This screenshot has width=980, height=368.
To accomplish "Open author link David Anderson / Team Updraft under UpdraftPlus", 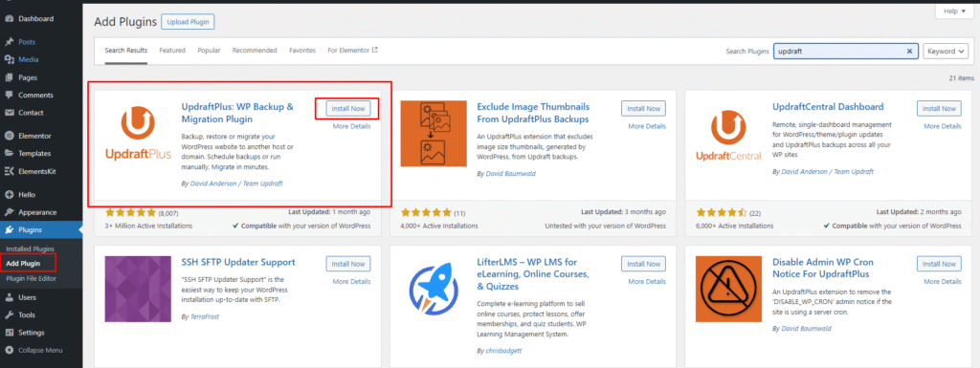I will pyautogui.click(x=235, y=183).
